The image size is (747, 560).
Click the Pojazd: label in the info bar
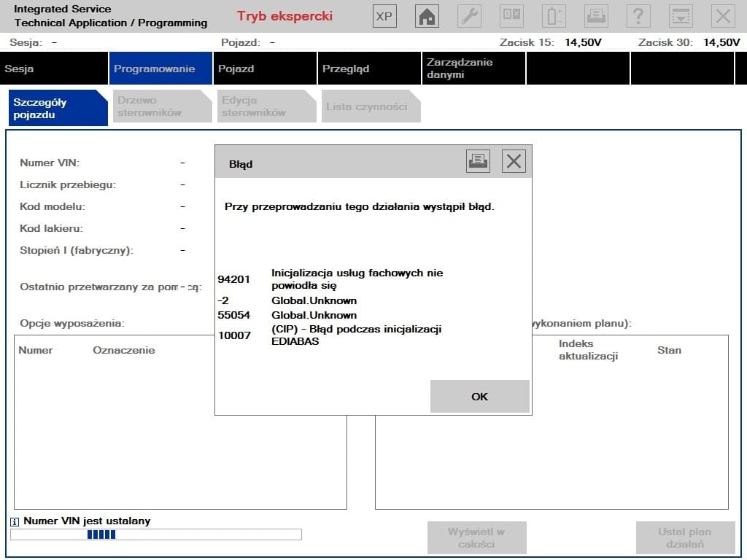241,42
